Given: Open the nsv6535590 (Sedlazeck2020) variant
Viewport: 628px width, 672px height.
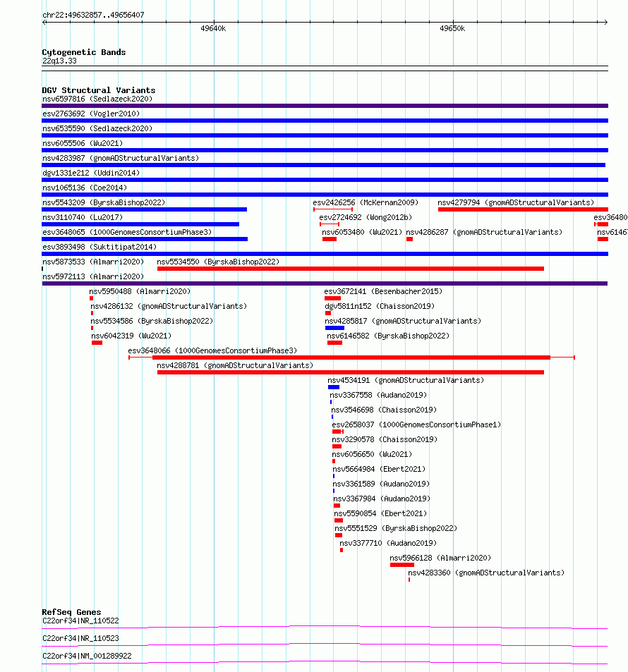Looking at the screenshot, I should click(97, 128).
